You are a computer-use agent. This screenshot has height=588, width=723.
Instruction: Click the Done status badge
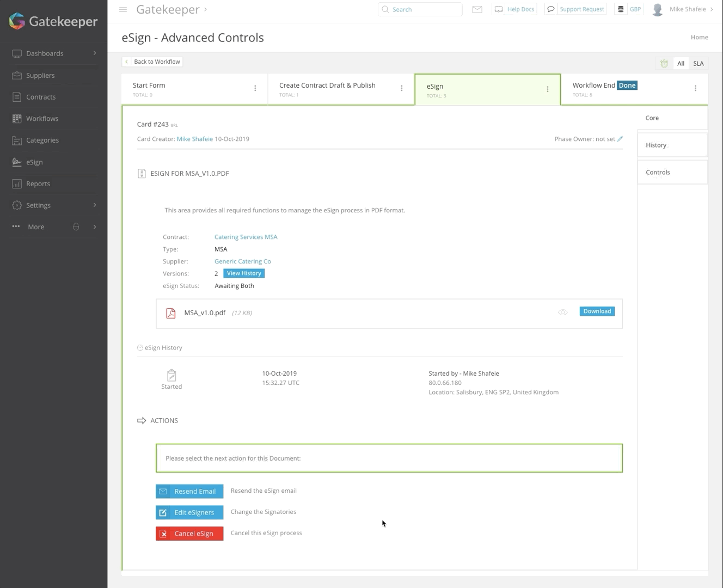pos(627,85)
